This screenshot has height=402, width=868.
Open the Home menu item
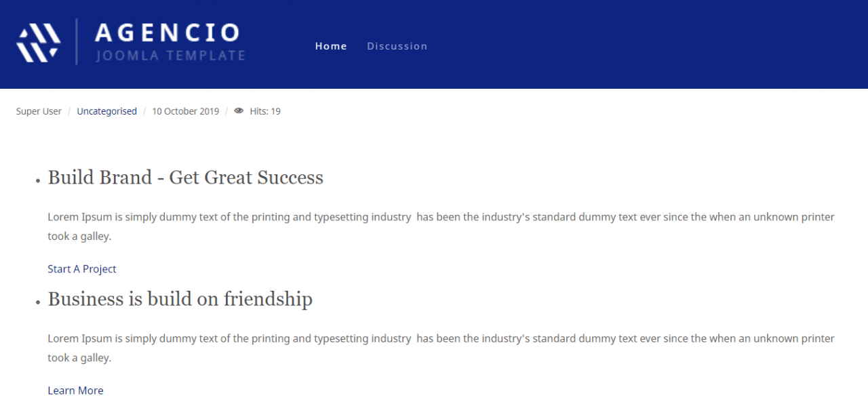331,46
